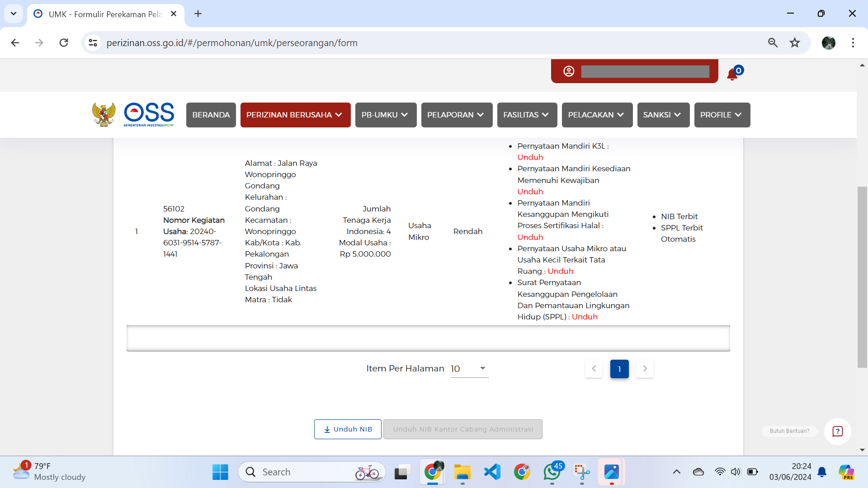Download Kesediaan Memenuhi Kewajiban via Unduh
The image size is (868, 488).
(530, 192)
